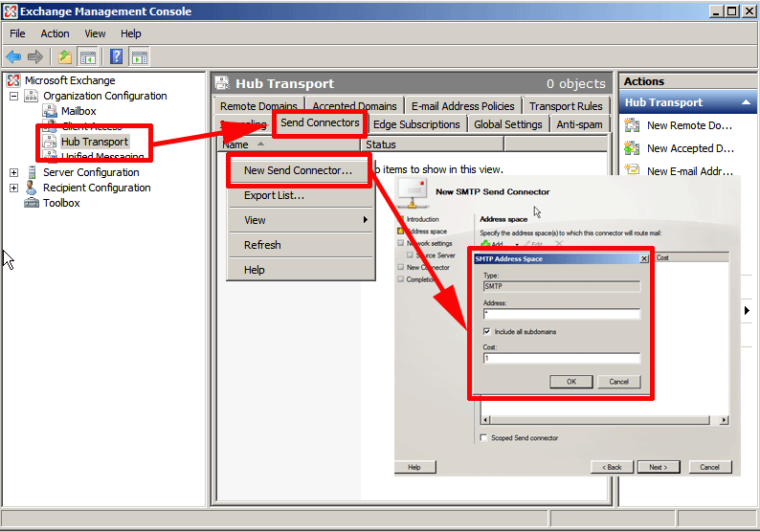Open the View menu in the menu bar
760x532 pixels.
tap(95, 33)
